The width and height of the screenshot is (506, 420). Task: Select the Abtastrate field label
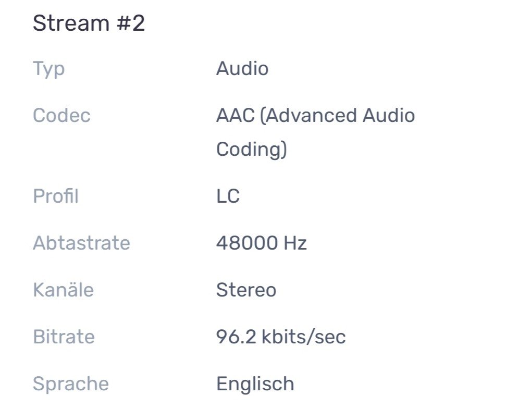[81, 243]
